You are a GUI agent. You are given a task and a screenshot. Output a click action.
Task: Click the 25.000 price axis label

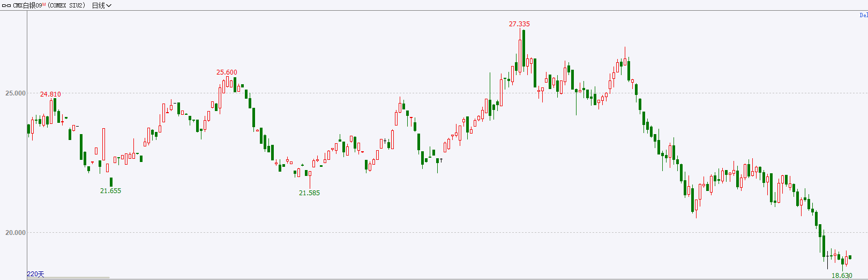[x=16, y=93]
